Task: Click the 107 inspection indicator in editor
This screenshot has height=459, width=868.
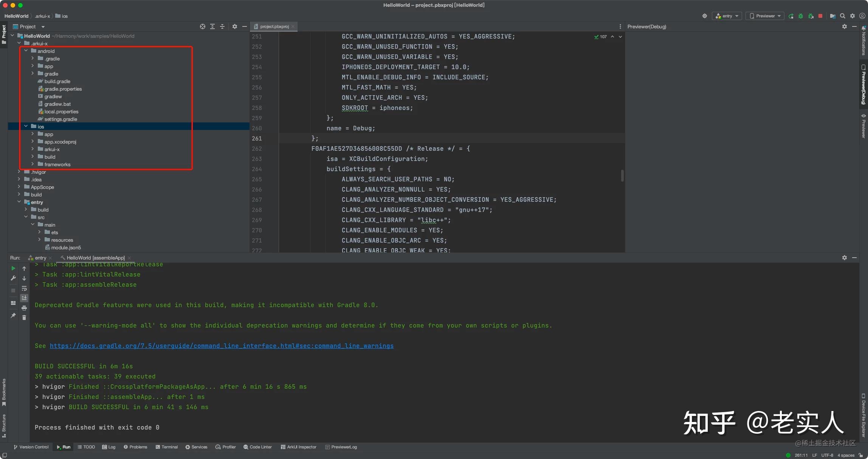Action: pos(600,37)
